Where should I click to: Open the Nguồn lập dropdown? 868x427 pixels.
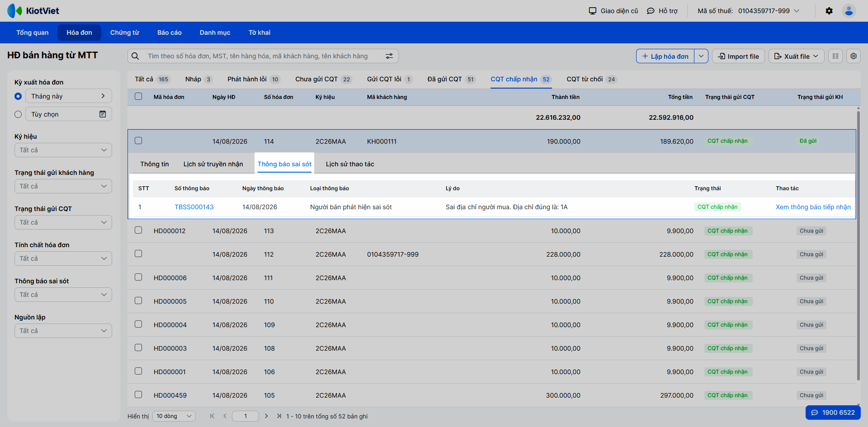[63, 331]
